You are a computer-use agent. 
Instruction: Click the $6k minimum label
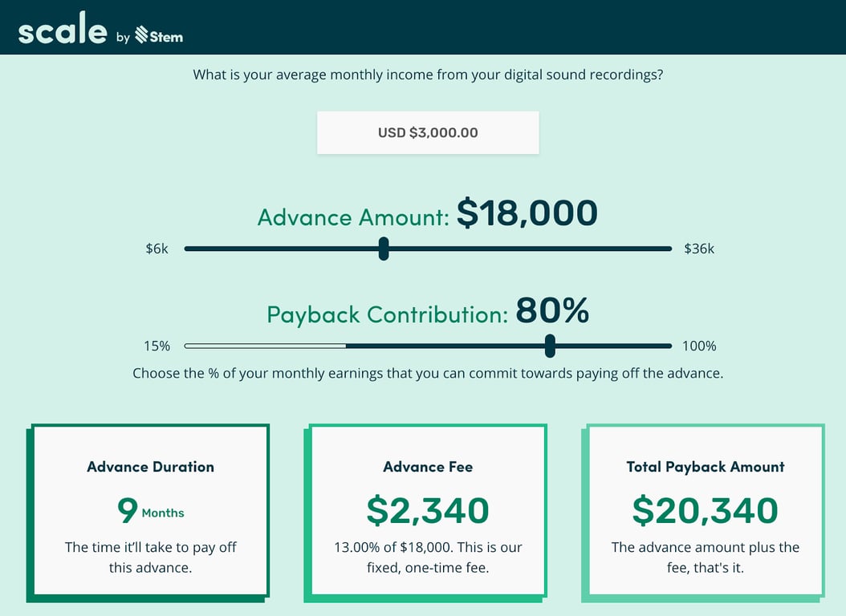pyautogui.click(x=157, y=249)
